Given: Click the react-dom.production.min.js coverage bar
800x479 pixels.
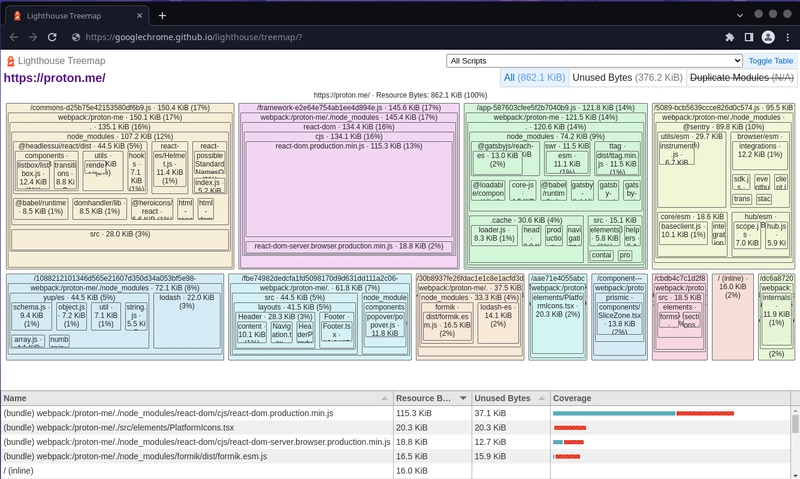Looking at the screenshot, I should click(x=643, y=413).
